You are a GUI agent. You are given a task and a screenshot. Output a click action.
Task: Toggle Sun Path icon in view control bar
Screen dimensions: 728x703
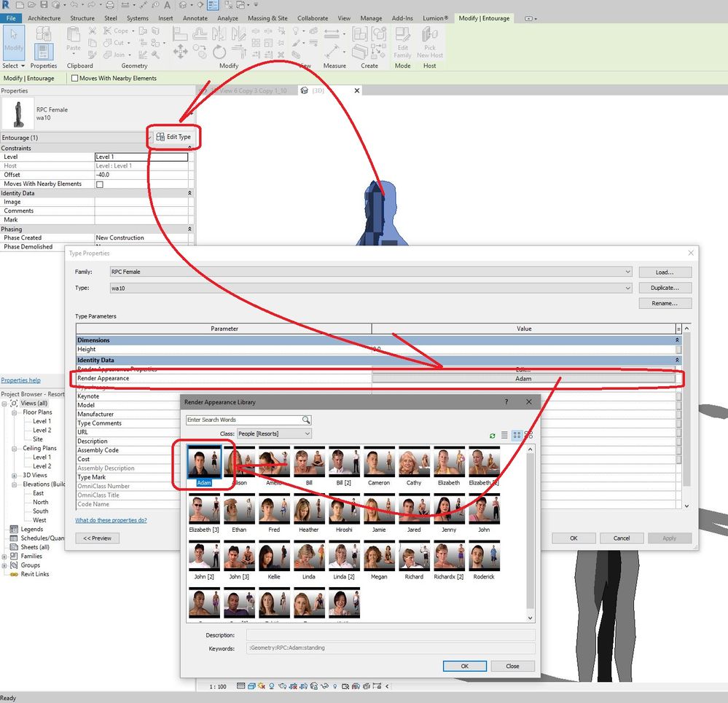coord(262,686)
